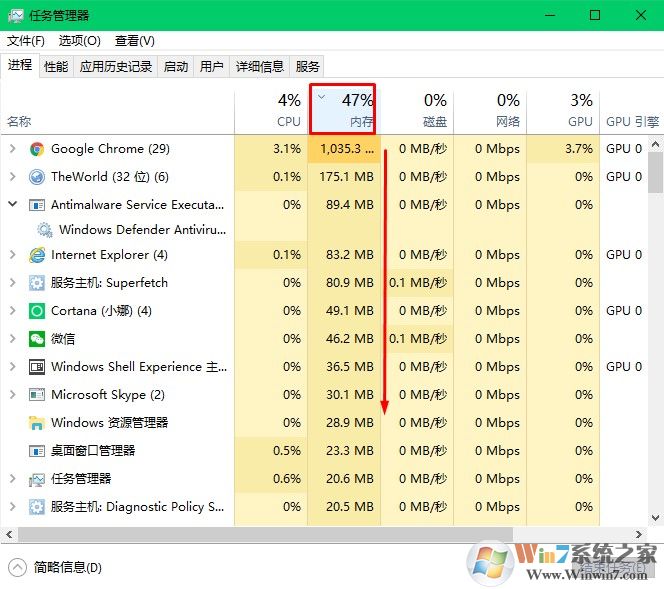Click the Windows 资源管理器 folder icon
The image size is (664, 589).
(x=37, y=423)
